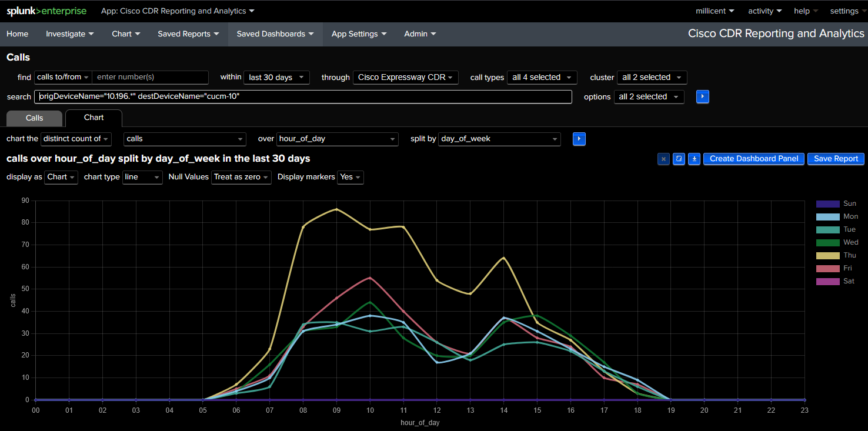
Task: Open the chart type 'line' dropdown
Action: (142, 177)
